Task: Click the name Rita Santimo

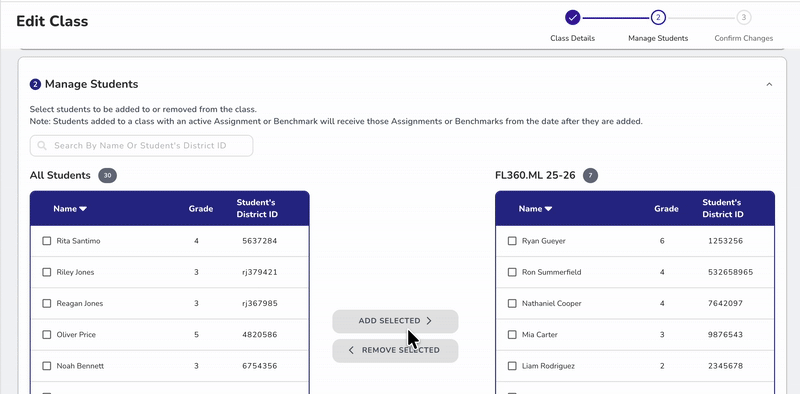Action: [78, 241]
